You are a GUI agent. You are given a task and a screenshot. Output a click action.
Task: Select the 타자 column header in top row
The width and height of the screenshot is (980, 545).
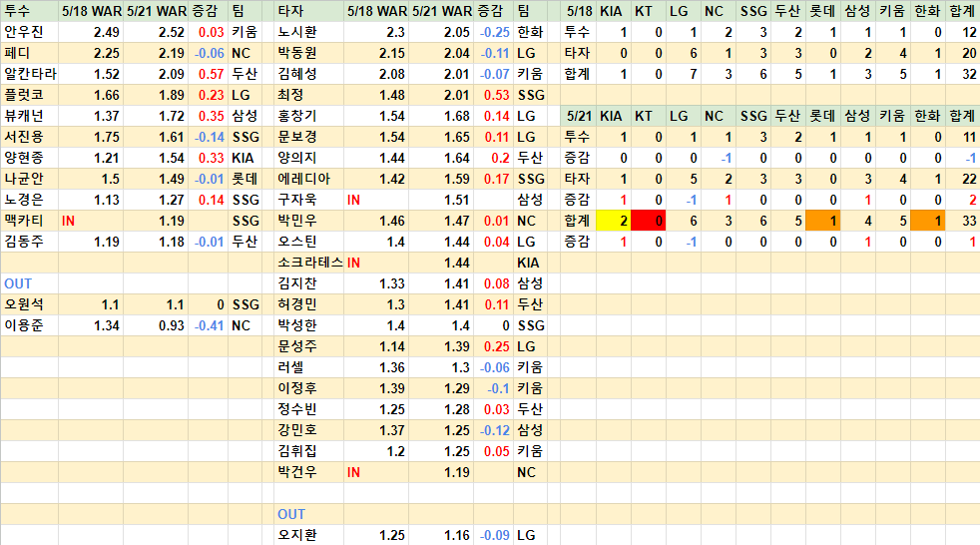(291, 10)
